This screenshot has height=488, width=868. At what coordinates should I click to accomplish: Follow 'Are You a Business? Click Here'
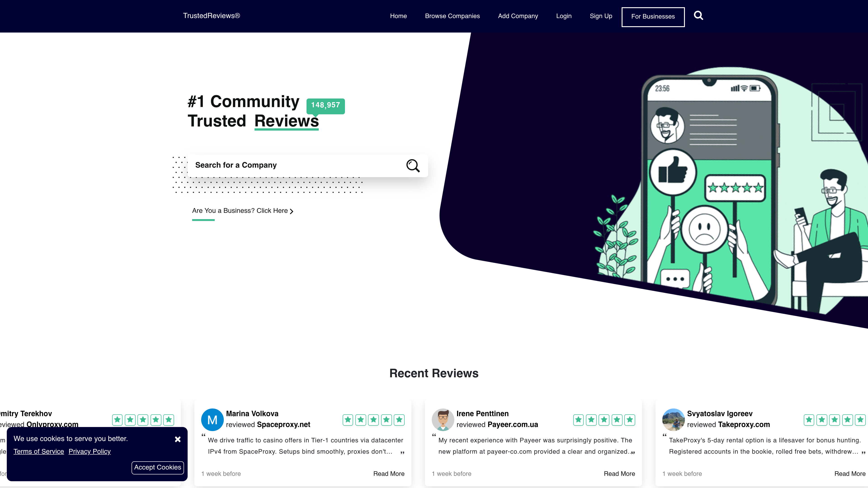[243, 211]
